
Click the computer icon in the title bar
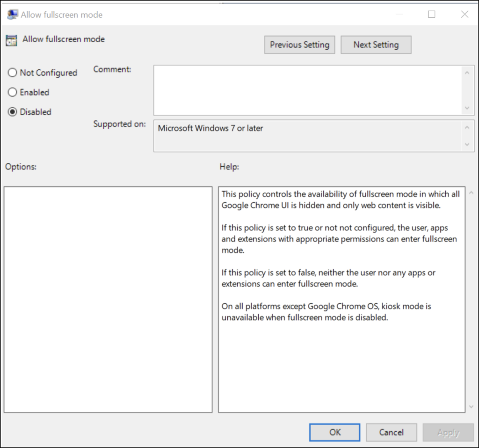(x=12, y=14)
